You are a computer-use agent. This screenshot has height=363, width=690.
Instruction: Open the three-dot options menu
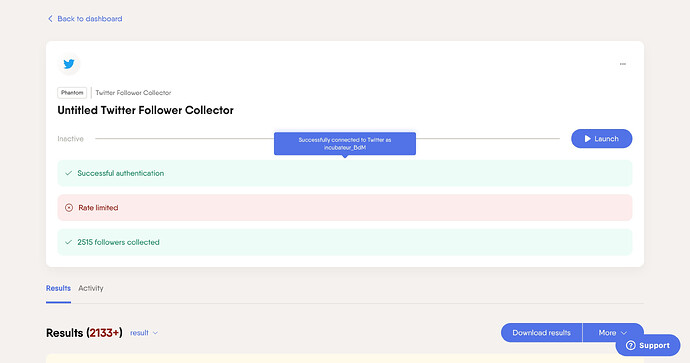pyautogui.click(x=623, y=64)
